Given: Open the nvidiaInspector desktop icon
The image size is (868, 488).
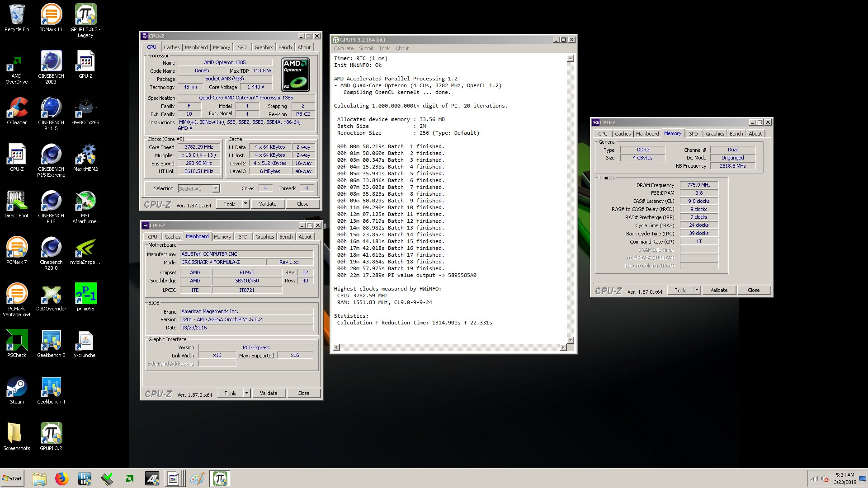Looking at the screenshot, I should 85,250.
